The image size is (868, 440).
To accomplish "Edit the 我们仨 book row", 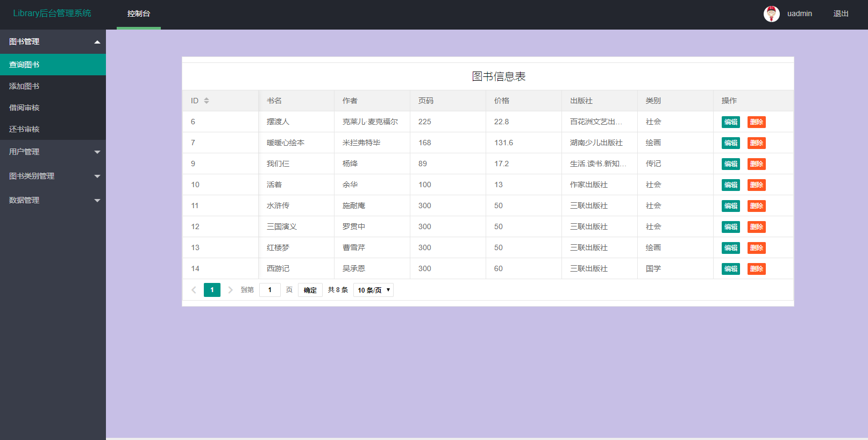I will tap(730, 164).
